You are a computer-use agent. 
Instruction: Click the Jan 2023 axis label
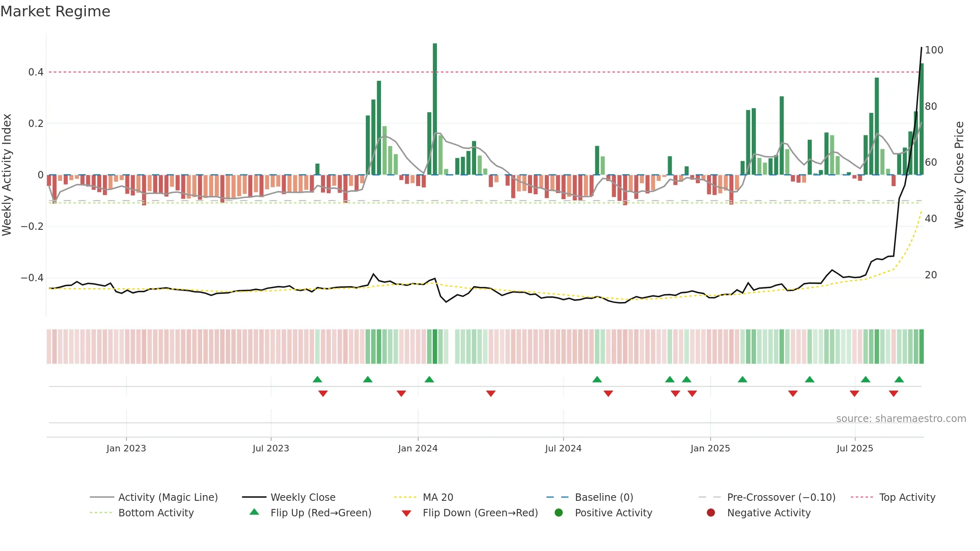[x=126, y=449]
